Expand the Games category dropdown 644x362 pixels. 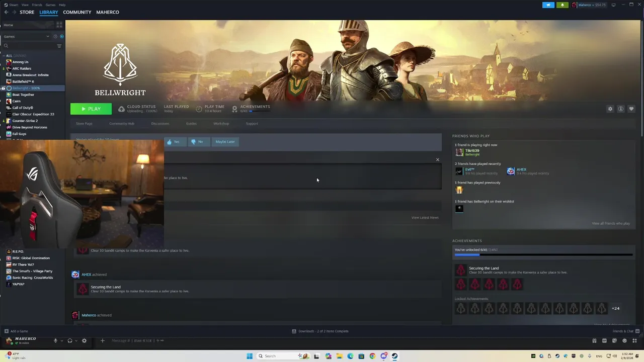(x=48, y=36)
